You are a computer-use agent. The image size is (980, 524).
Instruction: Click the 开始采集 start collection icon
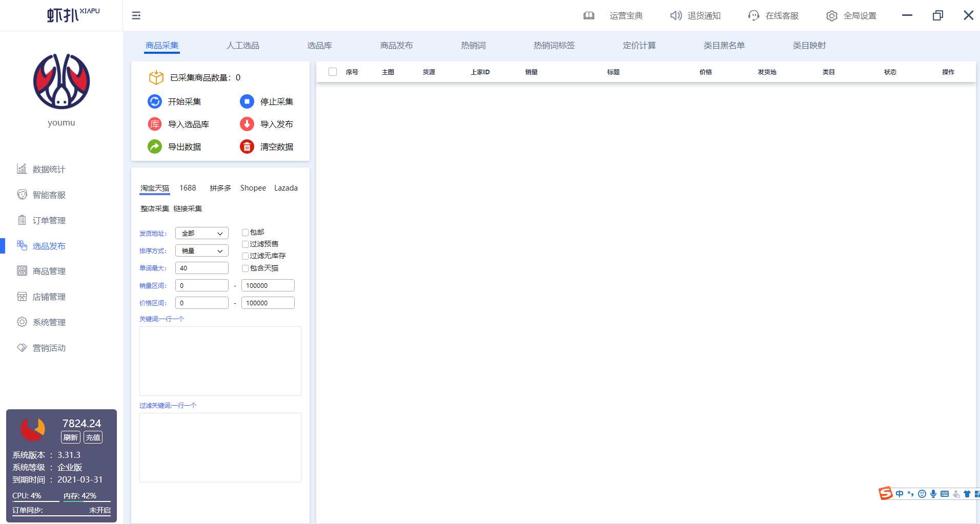coord(155,101)
